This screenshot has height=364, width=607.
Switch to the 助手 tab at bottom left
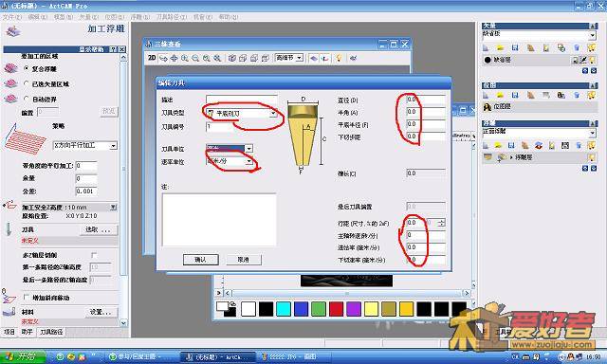[27, 332]
